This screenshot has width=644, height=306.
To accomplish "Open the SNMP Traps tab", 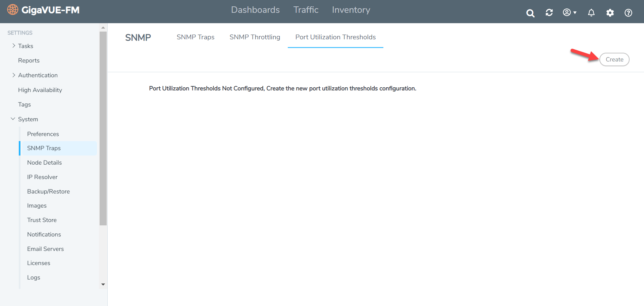I will (196, 37).
